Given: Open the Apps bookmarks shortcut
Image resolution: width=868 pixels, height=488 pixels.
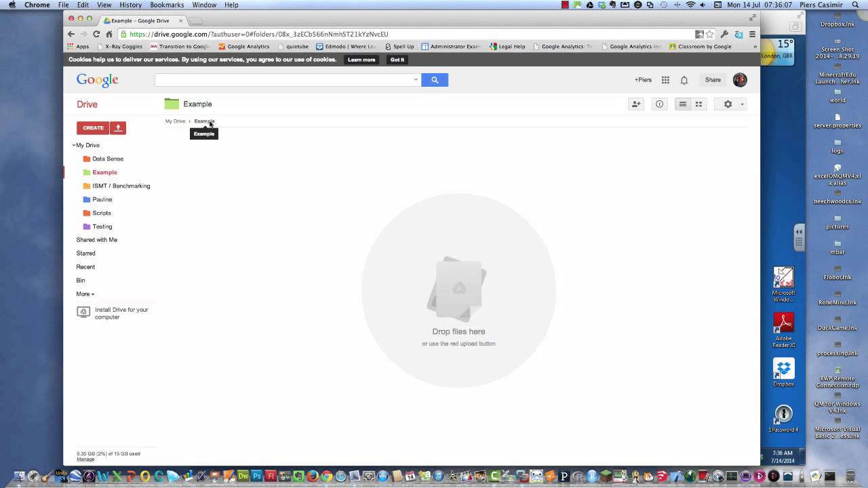Looking at the screenshot, I should 78,47.
